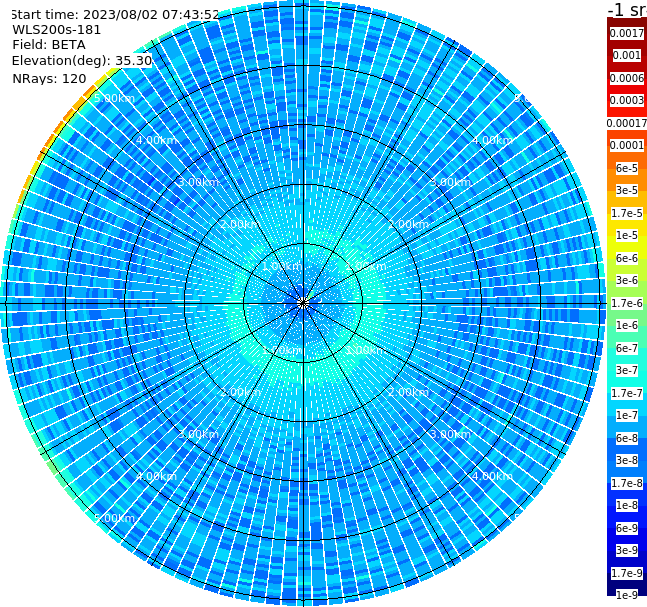This screenshot has width=647, height=607.
Task: Select the 1.7e-5 colorbar label
Action: [627, 213]
